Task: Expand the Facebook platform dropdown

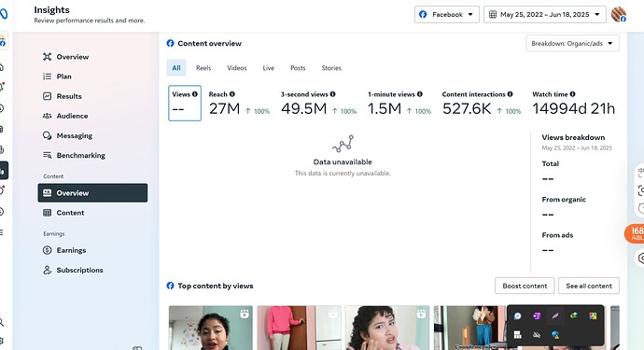Action: click(x=446, y=14)
